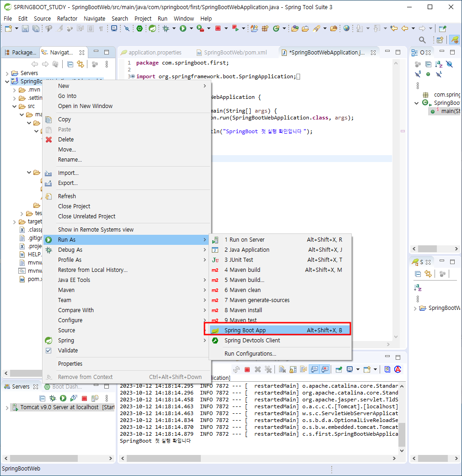The width and height of the screenshot is (462, 476).
Task: Click the console horizontal scrollbar thumb
Action: point(163,458)
